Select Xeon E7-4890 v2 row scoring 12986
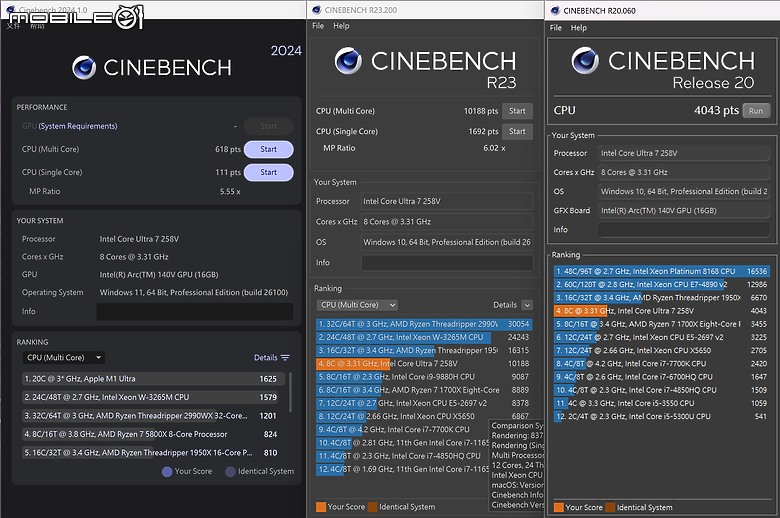The width and height of the screenshot is (780, 518). [x=662, y=285]
